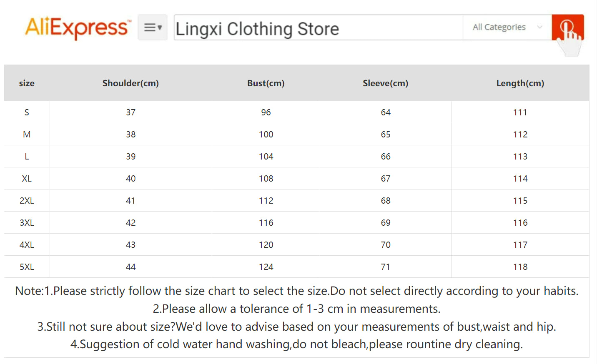This screenshot has height=364, width=597.
Task: Select the M size row label
Action: pyautogui.click(x=27, y=134)
